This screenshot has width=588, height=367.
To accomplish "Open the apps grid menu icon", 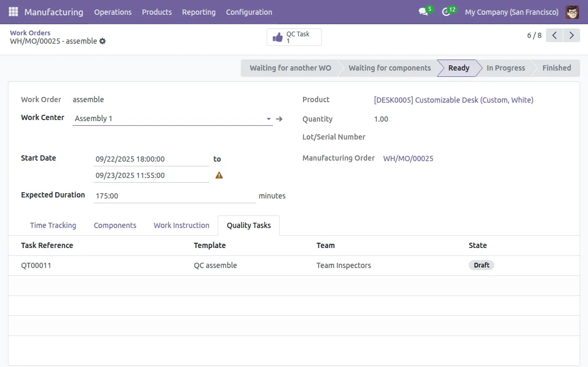I will [x=13, y=12].
